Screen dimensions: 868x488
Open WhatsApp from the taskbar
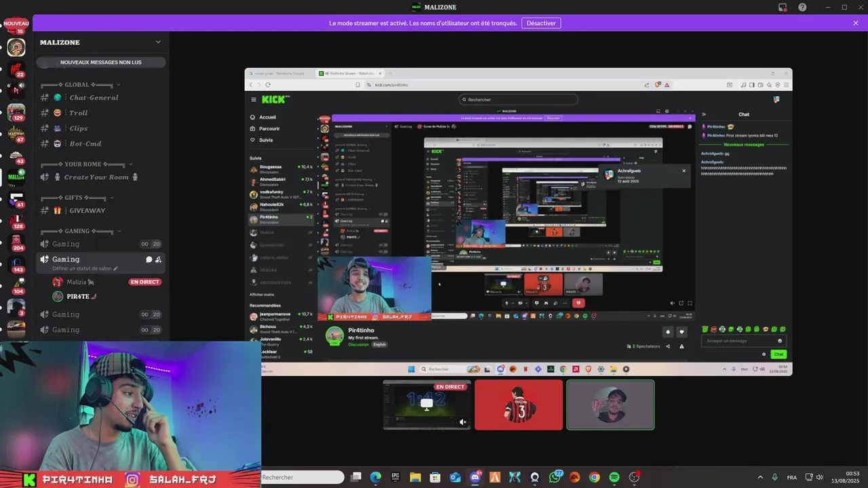(x=555, y=477)
